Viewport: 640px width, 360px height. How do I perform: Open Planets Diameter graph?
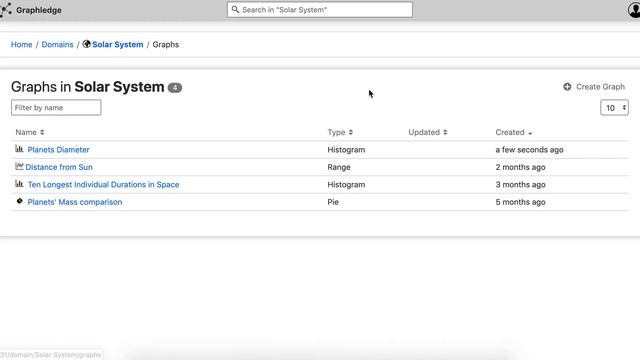tap(58, 150)
